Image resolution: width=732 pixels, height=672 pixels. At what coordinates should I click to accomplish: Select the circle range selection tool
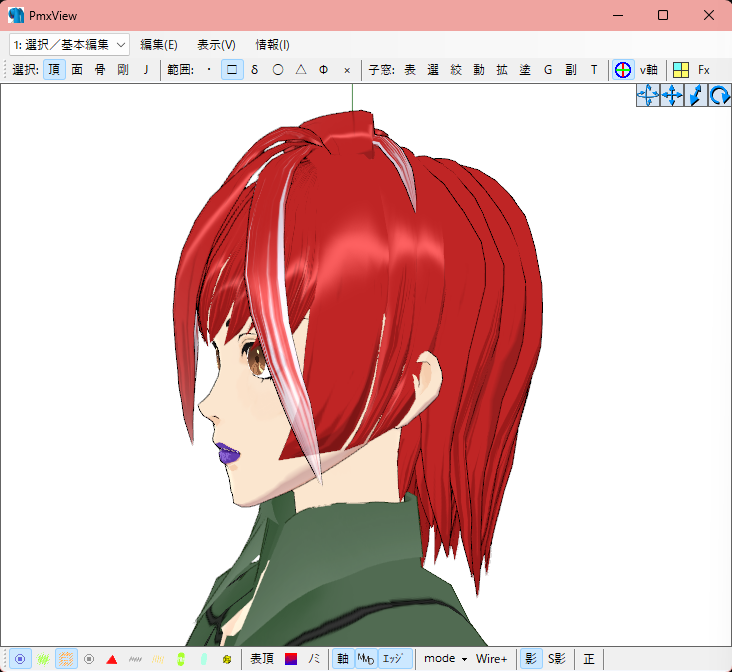[278, 70]
